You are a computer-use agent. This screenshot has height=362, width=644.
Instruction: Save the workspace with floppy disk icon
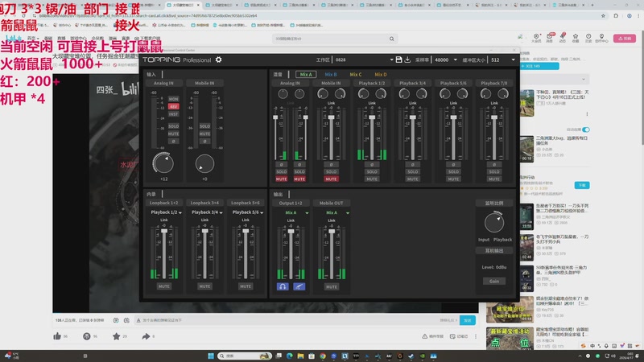(x=398, y=60)
